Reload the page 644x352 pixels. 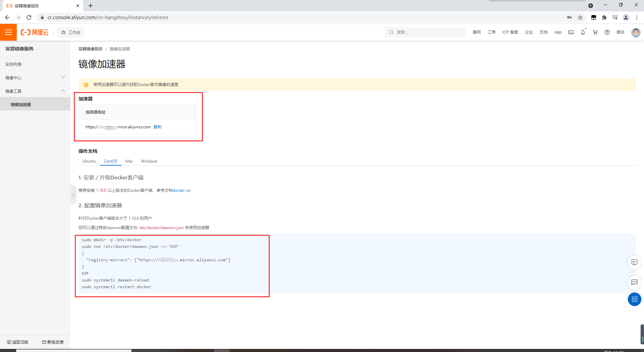(x=29, y=17)
